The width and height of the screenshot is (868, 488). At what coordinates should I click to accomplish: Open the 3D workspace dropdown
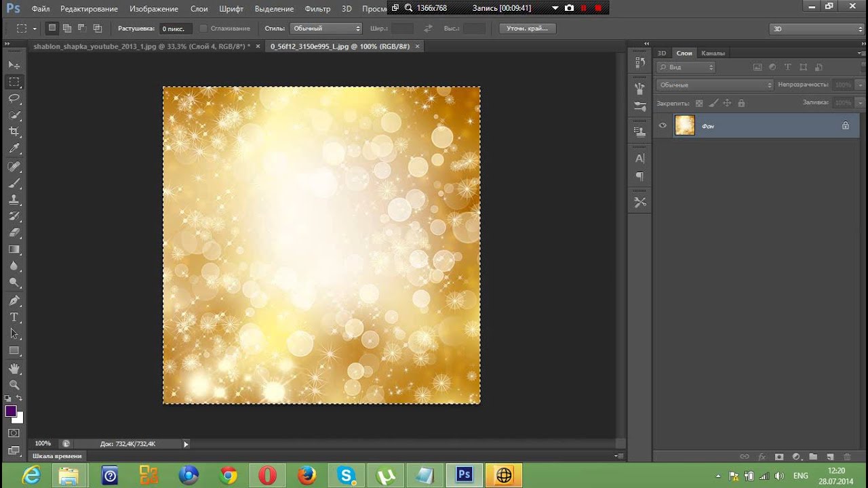816,28
